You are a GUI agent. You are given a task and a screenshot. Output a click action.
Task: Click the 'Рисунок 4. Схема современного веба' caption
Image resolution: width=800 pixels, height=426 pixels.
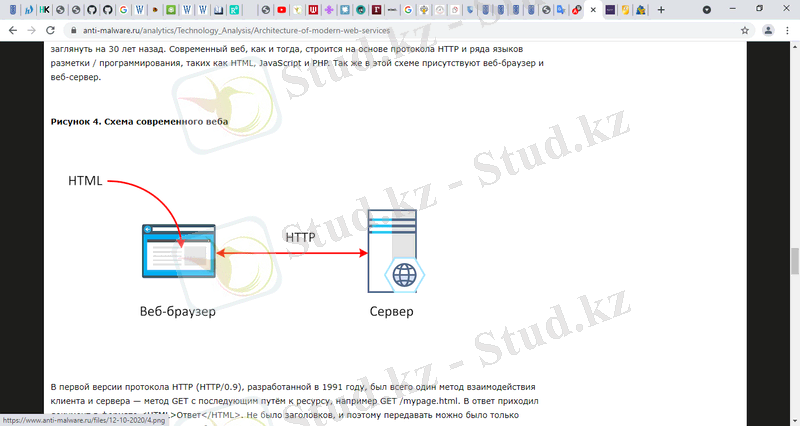pos(139,122)
